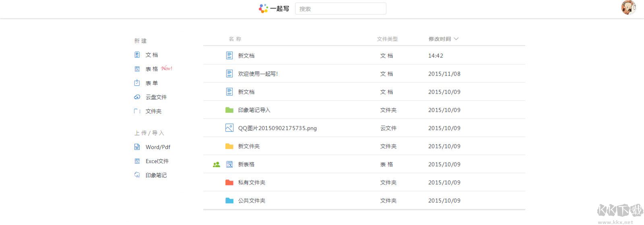Select 文件夹 label in sidebar
This screenshot has height=225, width=644.
coord(153,111)
